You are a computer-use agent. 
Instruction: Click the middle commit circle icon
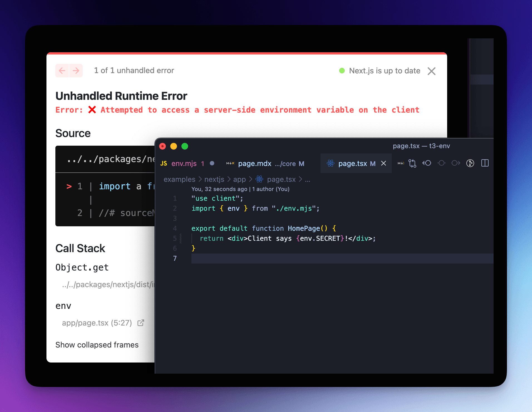[441, 163]
